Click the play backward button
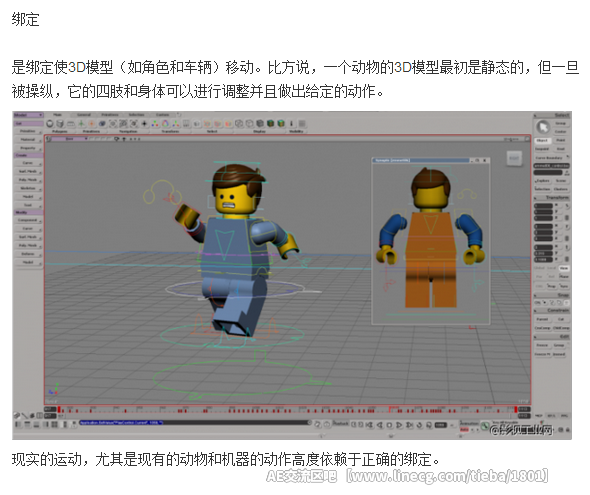This screenshot has width=590, height=495. 380,425
